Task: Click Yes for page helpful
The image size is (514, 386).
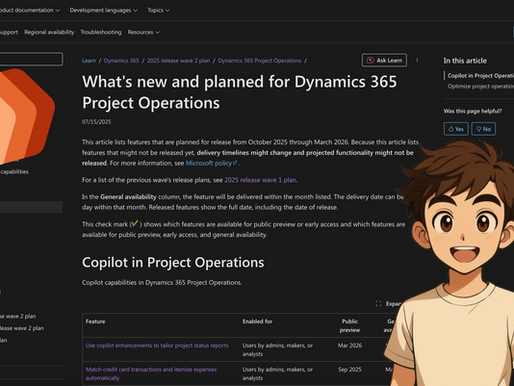Action: [x=456, y=129]
